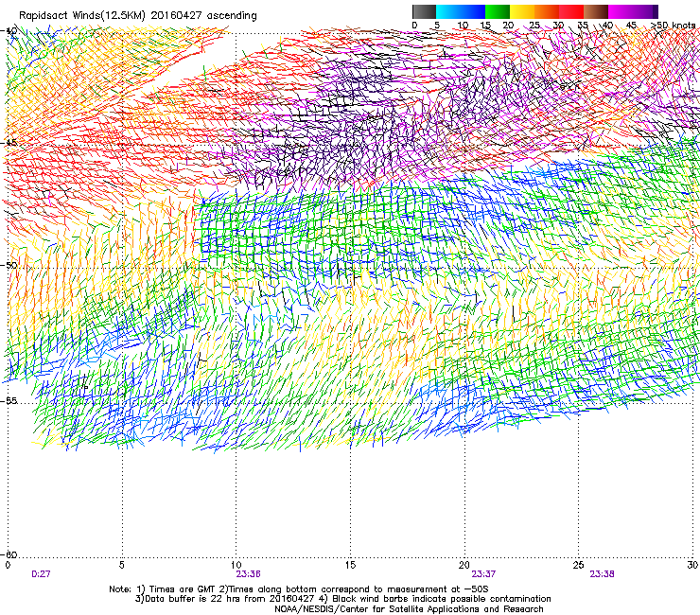Click the '25' label under the color legend

tap(534, 25)
